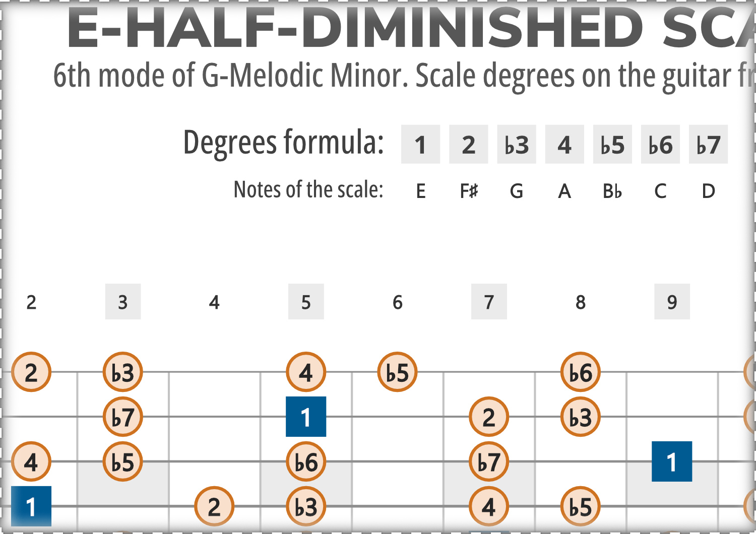Select the b7 degree formula box
This screenshot has height=534, width=756.
click(708, 145)
